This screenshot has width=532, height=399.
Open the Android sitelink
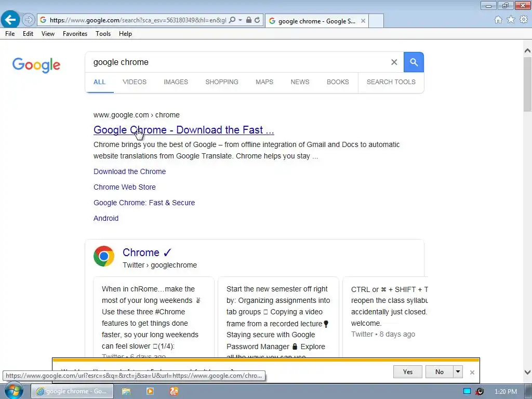coord(106,219)
